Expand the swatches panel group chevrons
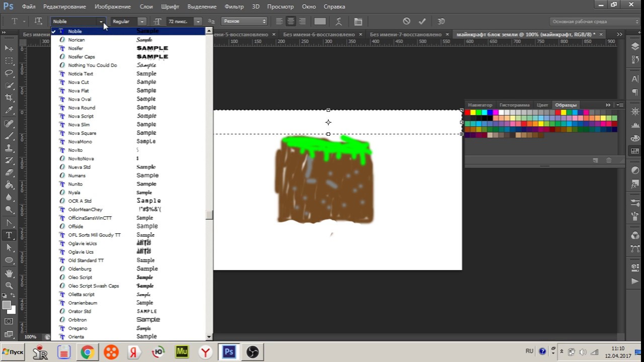Image resolution: width=644 pixels, height=362 pixels. click(x=608, y=105)
